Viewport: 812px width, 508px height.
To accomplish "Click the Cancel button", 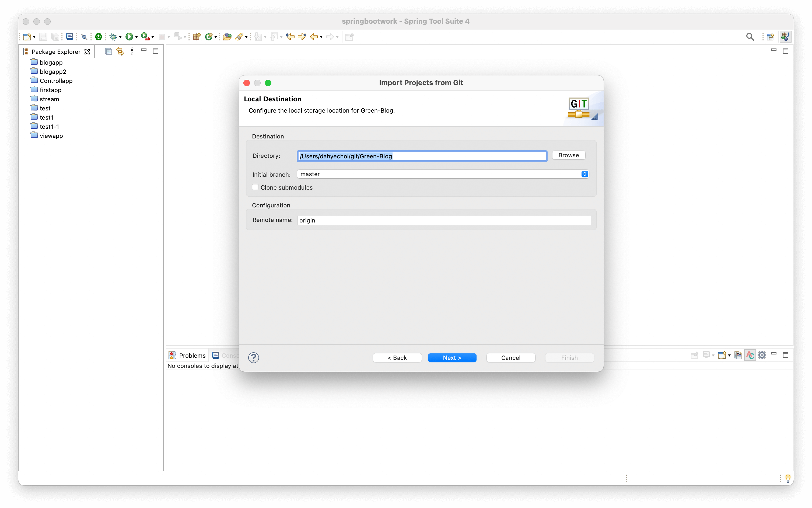I will [x=510, y=358].
